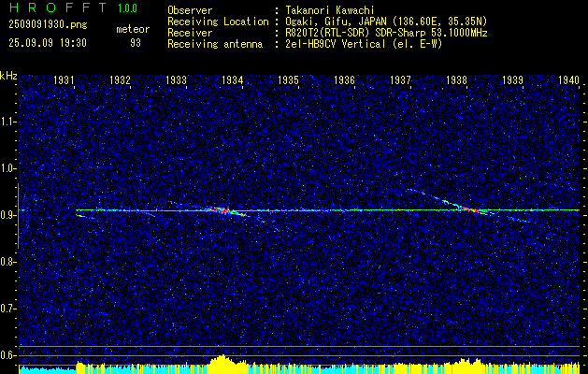This screenshot has height=374, width=588.
Task: Click observer name Takanori Kawachi
Action: [329, 10]
